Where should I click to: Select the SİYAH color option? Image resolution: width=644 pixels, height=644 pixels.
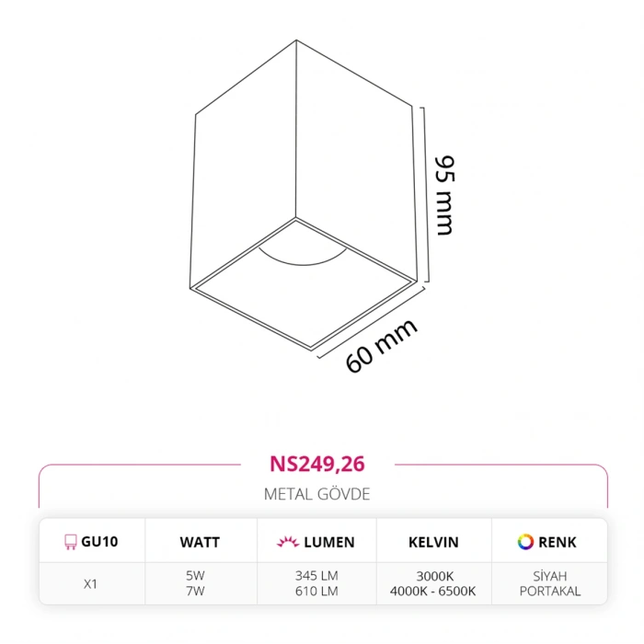click(x=550, y=576)
